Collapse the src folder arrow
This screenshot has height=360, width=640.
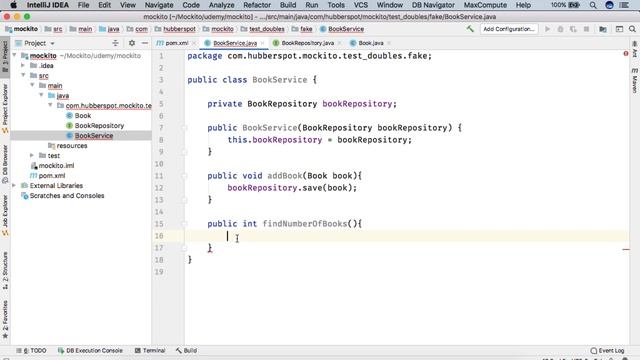click(x=23, y=75)
